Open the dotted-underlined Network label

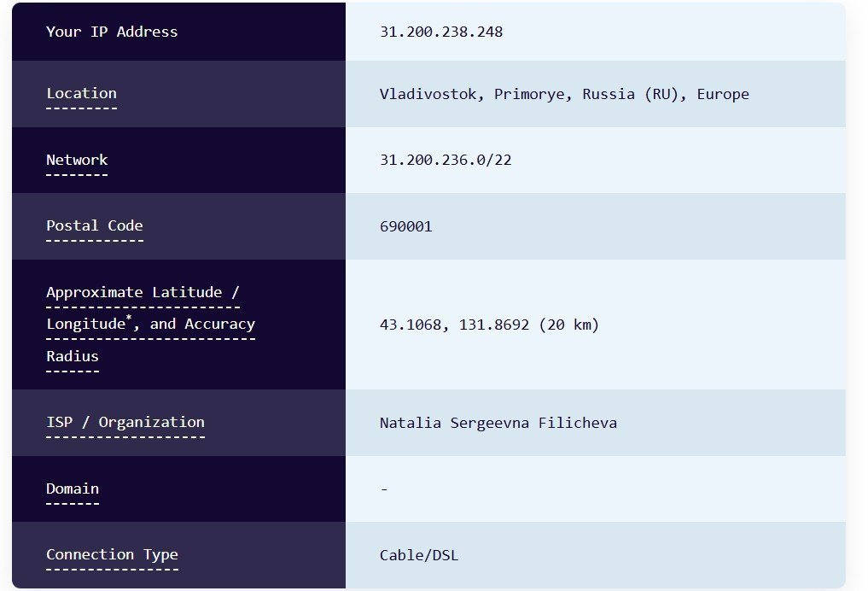point(77,160)
